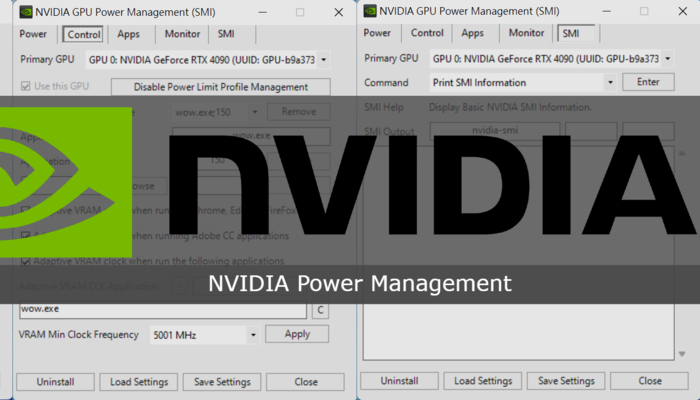The height and width of the screenshot is (400, 700).
Task: Click the NVIDIA app icon in right window title bar
Action: [370, 11]
